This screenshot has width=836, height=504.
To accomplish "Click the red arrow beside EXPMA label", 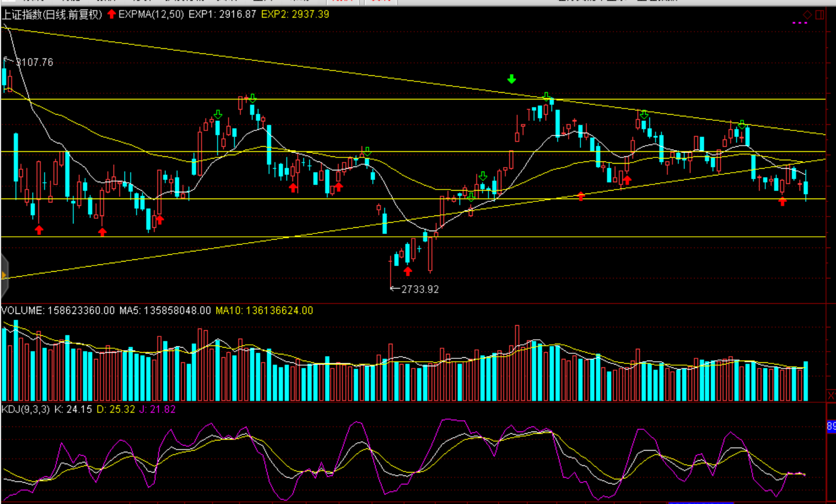I will [x=111, y=14].
